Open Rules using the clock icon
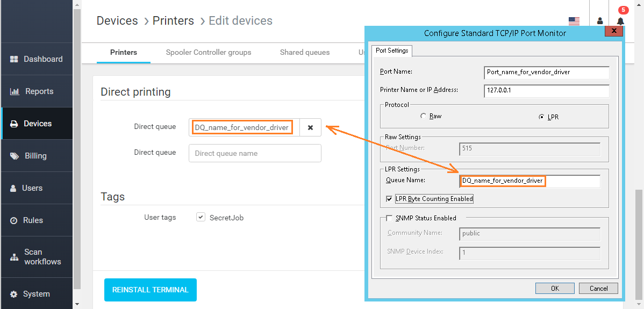The height and width of the screenshot is (309, 644). [x=14, y=220]
